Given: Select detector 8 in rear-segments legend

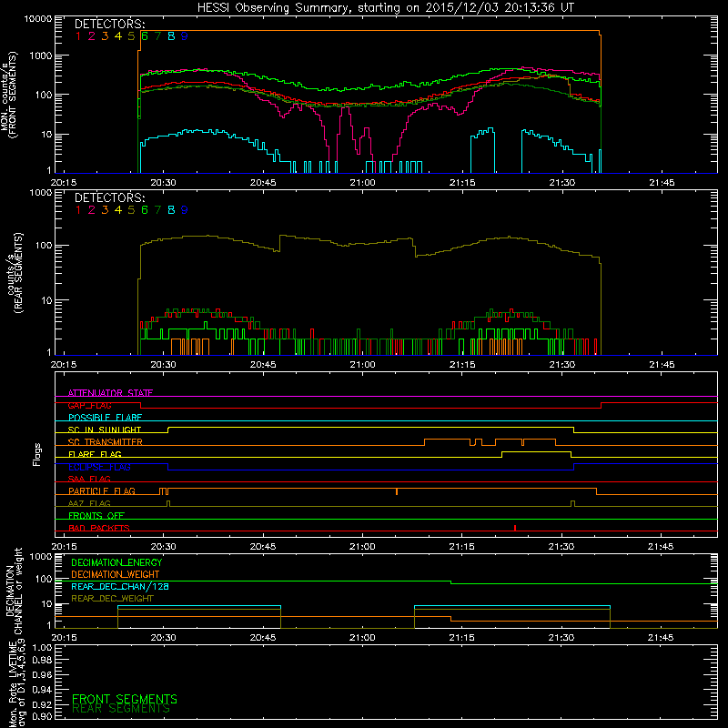Looking at the screenshot, I should pos(171,210).
